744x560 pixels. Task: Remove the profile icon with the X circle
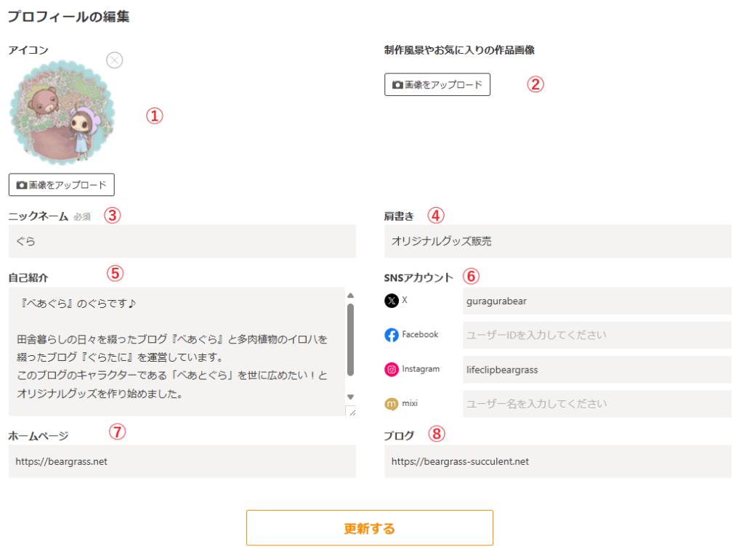tap(115, 60)
